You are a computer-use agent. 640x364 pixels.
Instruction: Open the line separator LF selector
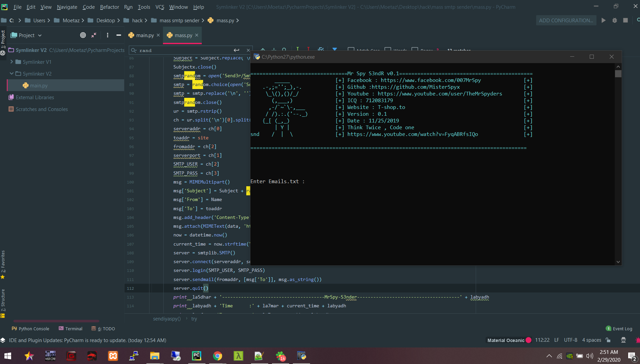coord(557,340)
